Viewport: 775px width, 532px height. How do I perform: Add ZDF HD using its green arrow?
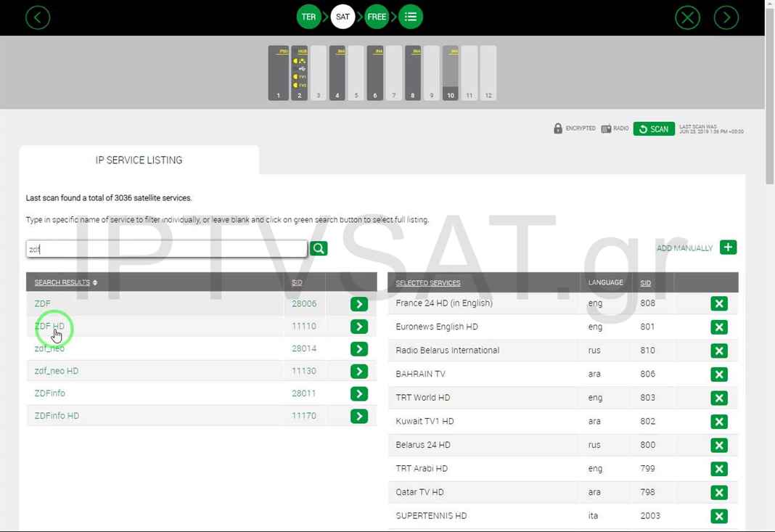coord(359,327)
